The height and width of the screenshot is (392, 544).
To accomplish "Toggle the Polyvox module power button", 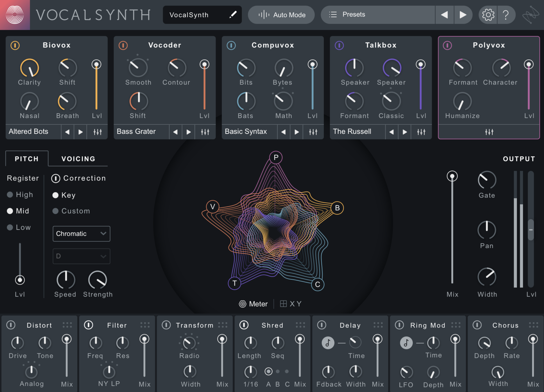I will (x=448, y=45).
